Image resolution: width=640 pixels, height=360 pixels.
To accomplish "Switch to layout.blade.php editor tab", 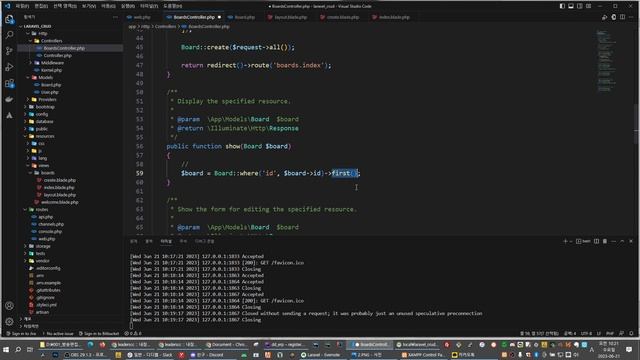I will (x=290, y=17).
